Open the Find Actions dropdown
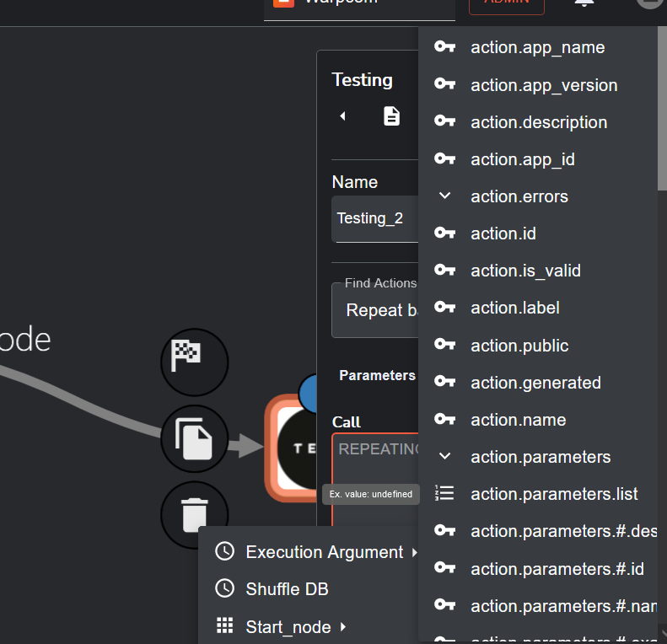 click(x=374, y=310)
